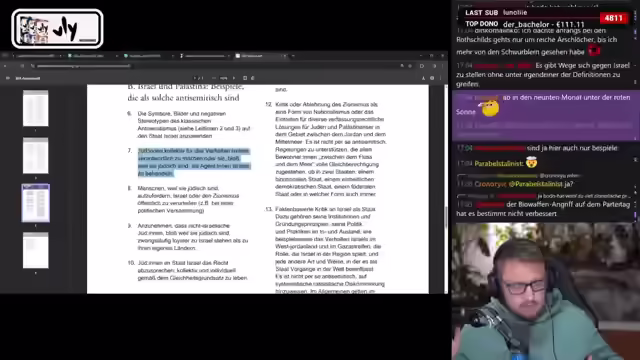
Task: Click chat message 'Es gibt Wege sich gegen Israel'
Action: 543,74
